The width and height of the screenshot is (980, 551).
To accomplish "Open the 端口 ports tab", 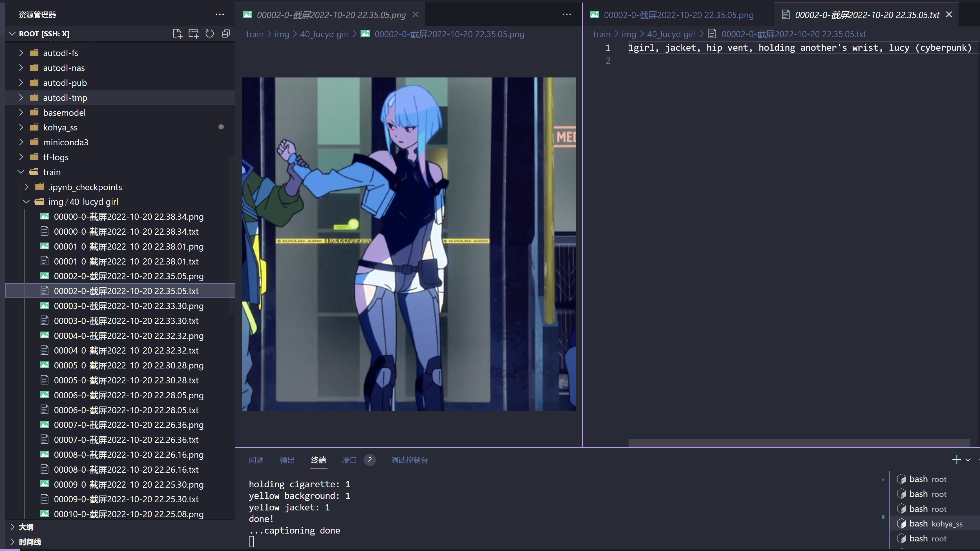I will (x=349, y=460).
